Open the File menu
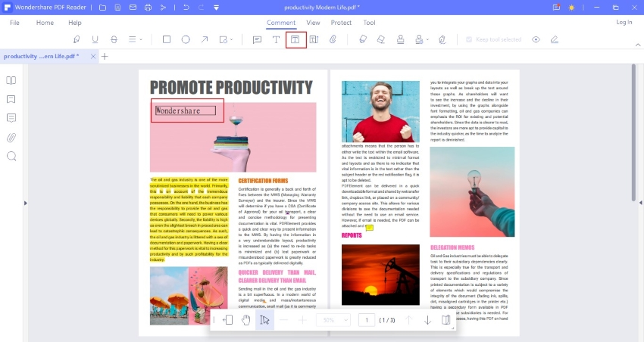The image size is (644, 342). [x=14, y=23]
